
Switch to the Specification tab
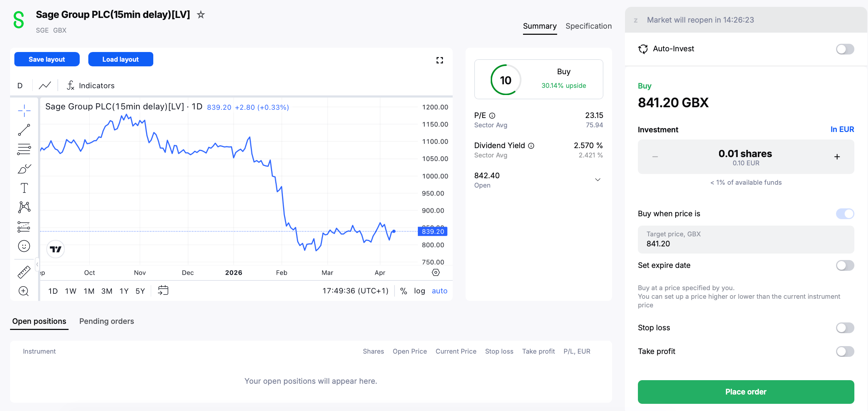click(588, 26)
